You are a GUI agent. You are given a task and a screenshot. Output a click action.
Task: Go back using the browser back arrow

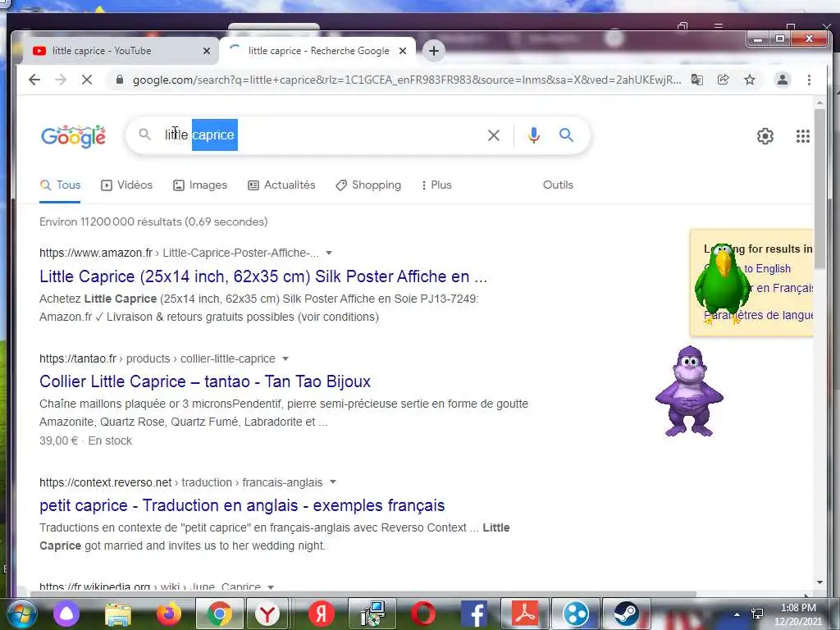[34, 80]
